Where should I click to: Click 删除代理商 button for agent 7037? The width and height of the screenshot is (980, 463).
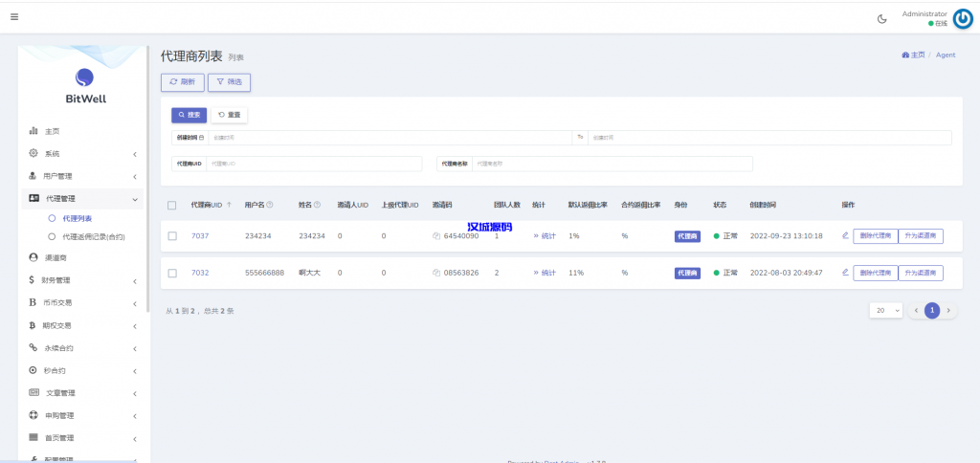click(x=875, y=236)
